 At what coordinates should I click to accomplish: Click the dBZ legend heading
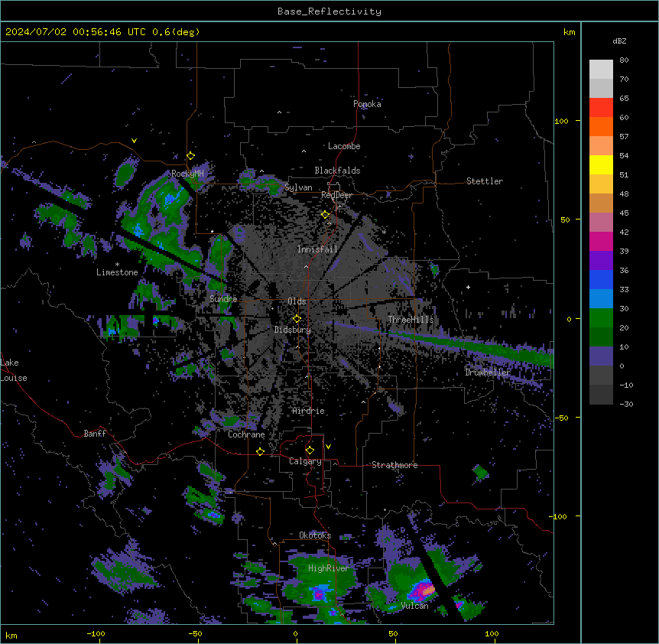tap(619, 41)
